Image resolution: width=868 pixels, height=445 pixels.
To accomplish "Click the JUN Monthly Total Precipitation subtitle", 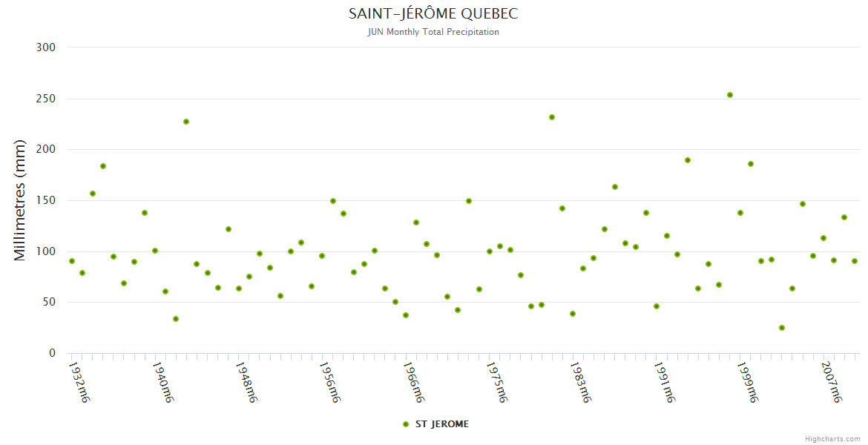I will click(433, 32).
